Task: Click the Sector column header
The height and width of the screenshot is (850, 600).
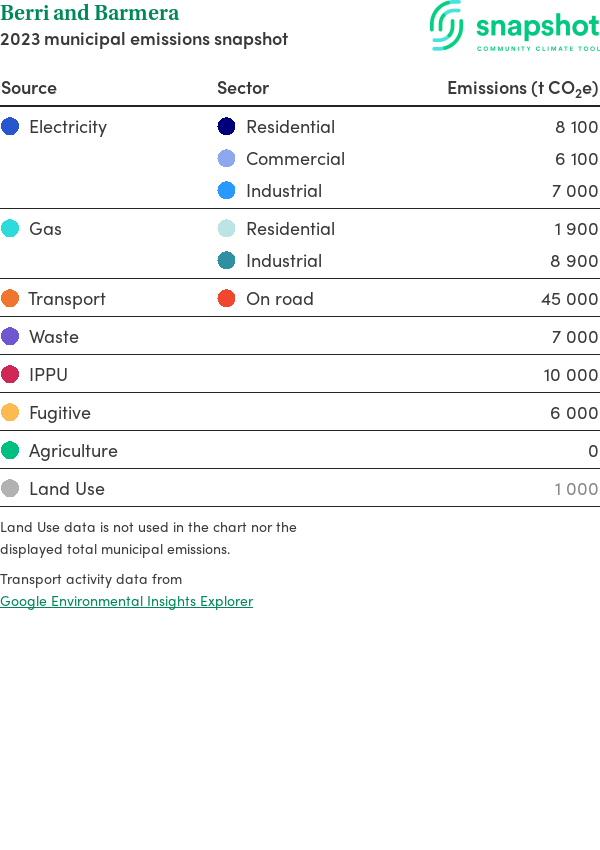Action: [243, 88]
